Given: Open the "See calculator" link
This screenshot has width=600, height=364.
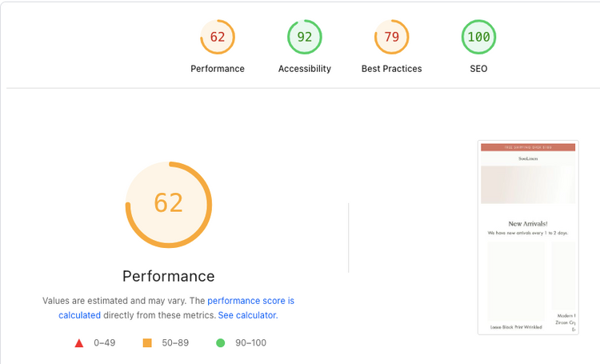Looking at the screenshot, I should (247, 315).
